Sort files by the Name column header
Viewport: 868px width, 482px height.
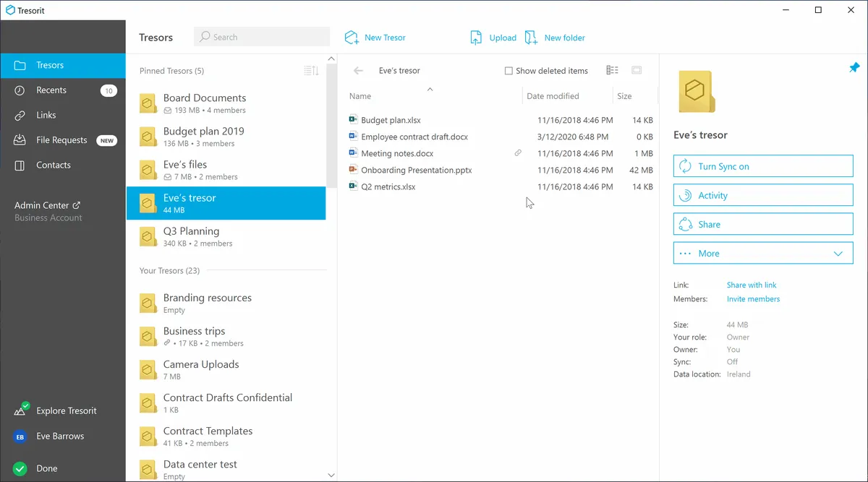click(360, 96)
